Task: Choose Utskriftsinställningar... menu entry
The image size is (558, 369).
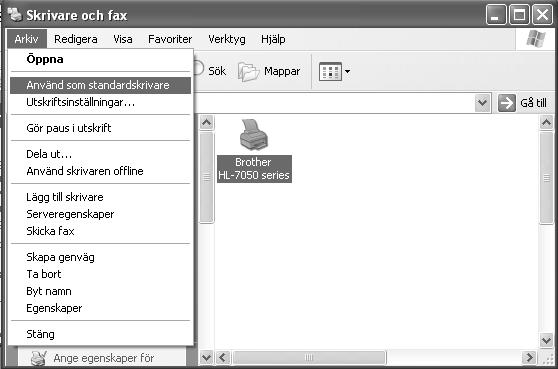Action: click(x=100, y=102)
